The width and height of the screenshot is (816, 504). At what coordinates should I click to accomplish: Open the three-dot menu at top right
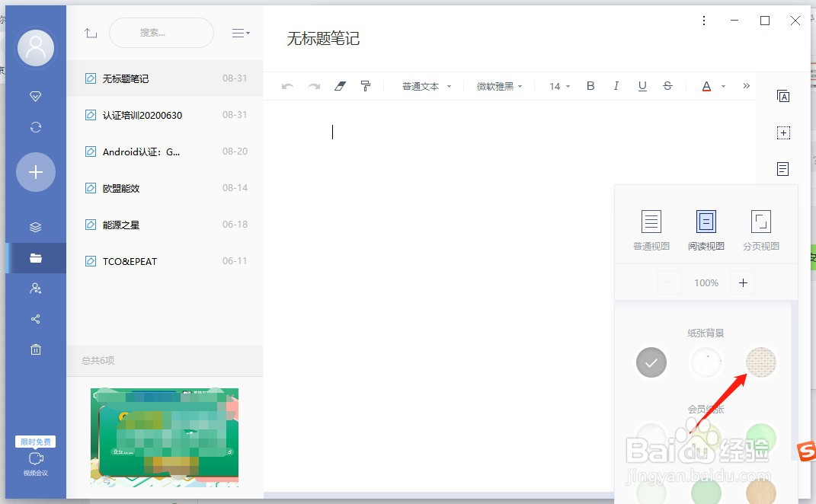(703, 21)
